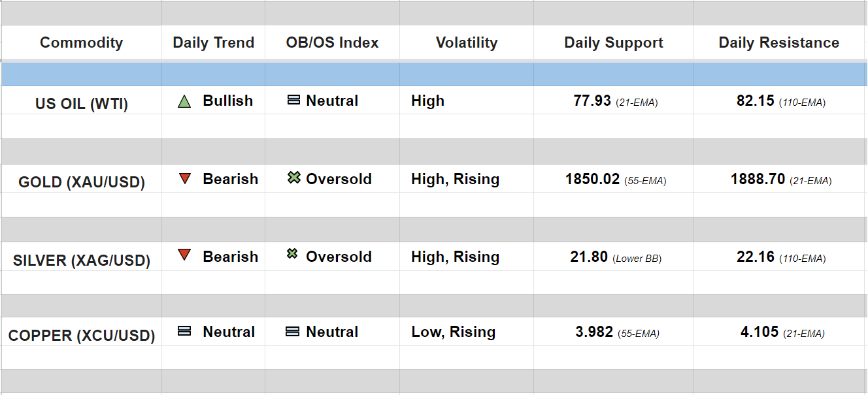Select the Volatility header cell

[467, 43]
